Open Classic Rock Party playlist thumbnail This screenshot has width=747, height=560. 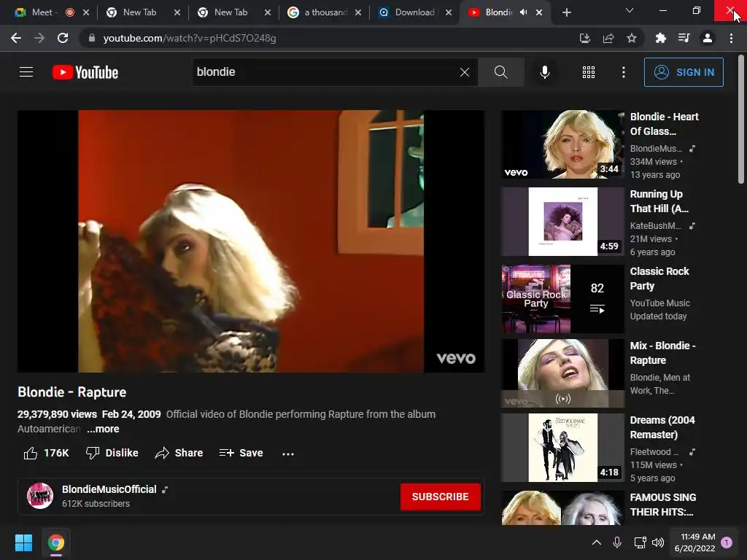point(562,298)
